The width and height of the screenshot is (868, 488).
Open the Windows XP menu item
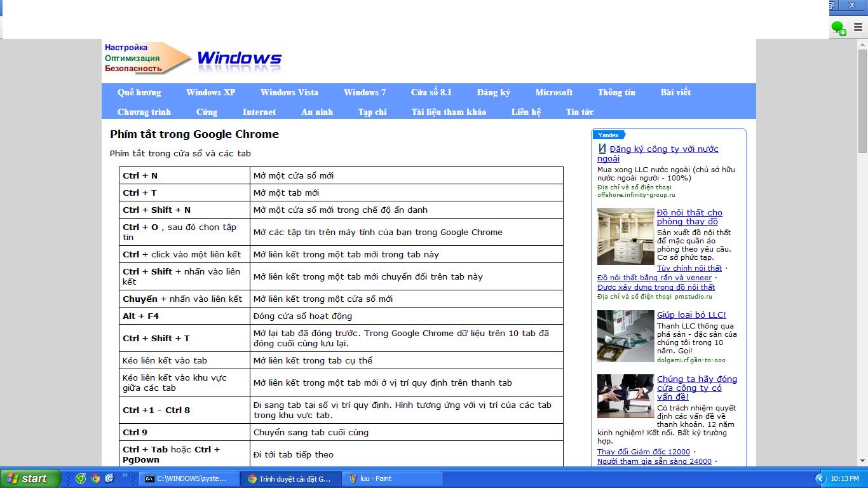[210, 92]
